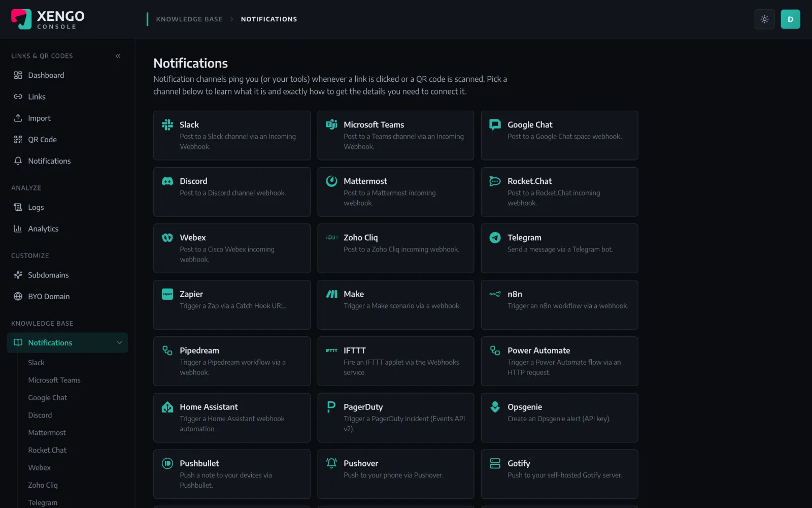812x508 pixels.
Task: Open the Gotify notification card
Action: click(x=559, y=474)
